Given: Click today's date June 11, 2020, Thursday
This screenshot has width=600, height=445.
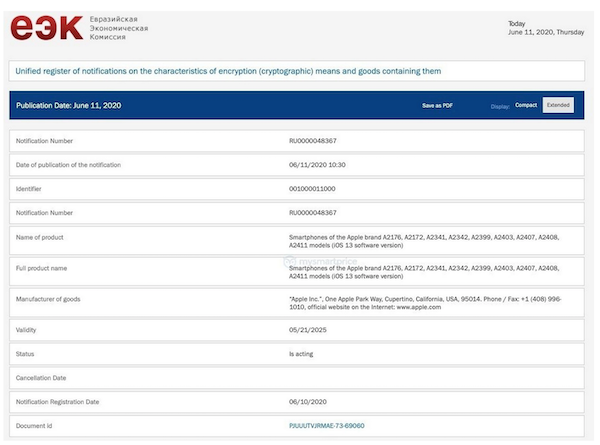Looking at the screenshot, I should click(546, 31).
